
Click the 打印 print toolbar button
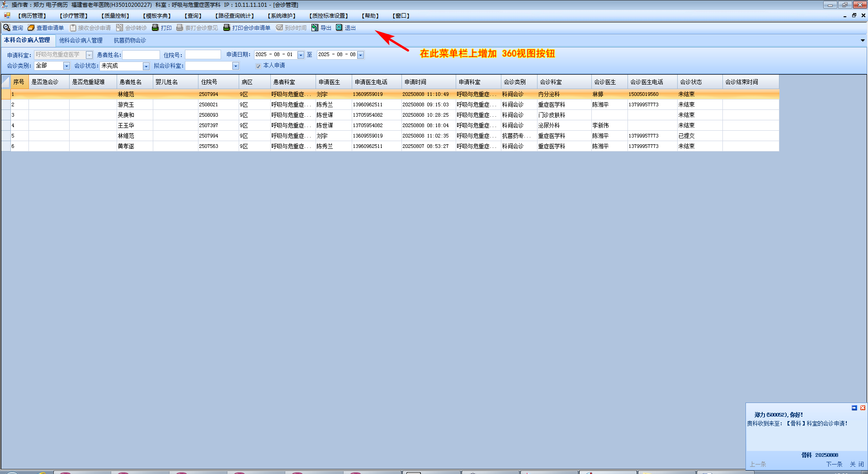[162, 28]
